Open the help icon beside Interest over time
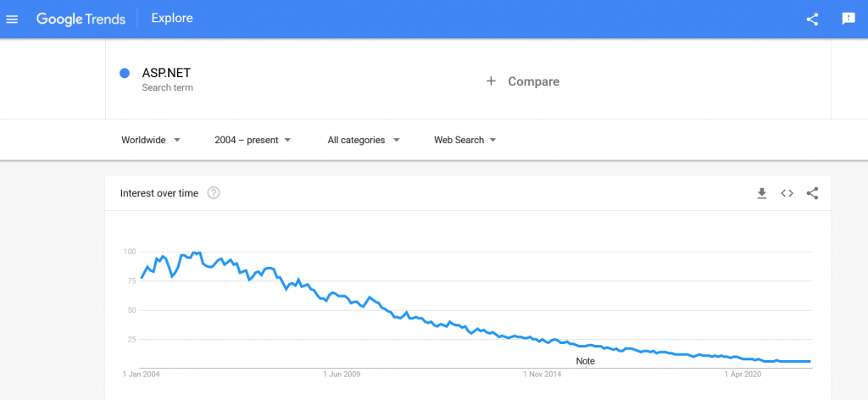The width and height of the screenshot is (868, 400). (214, 193)
